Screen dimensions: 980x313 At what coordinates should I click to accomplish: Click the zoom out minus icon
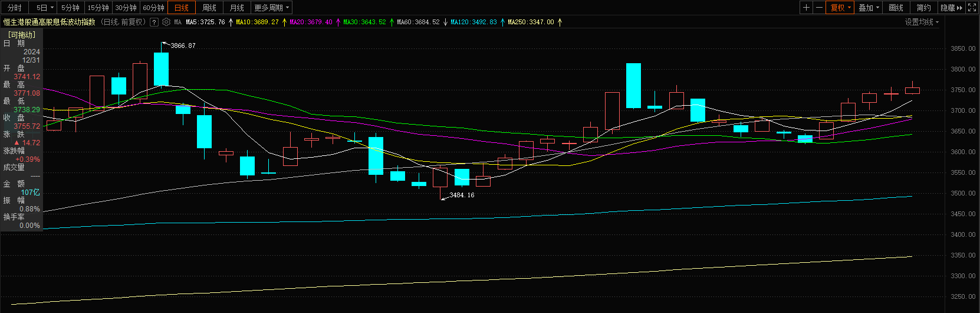(x=819, y=8)
